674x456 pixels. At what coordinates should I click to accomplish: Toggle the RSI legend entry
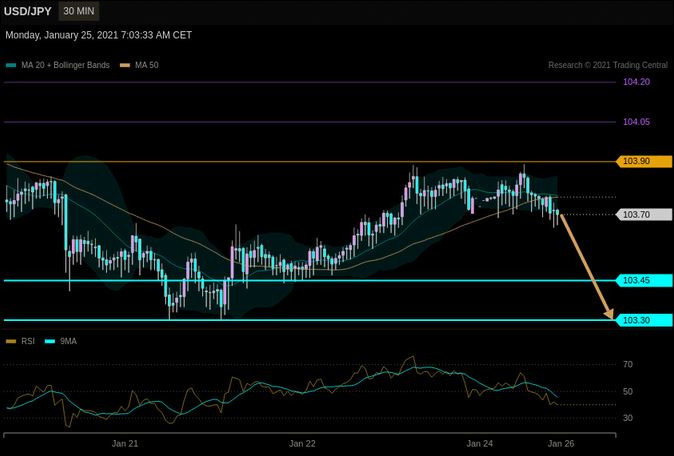click(x=21, y=342)
